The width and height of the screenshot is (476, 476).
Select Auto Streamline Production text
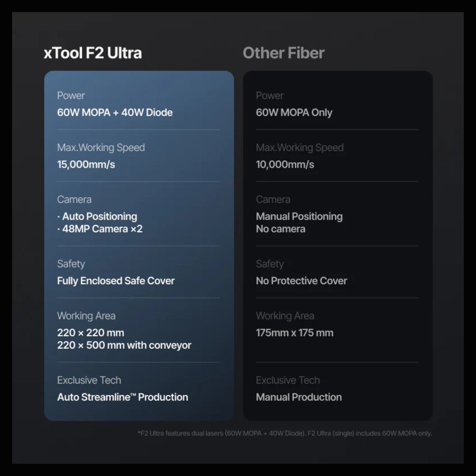[x=123, y=397]
